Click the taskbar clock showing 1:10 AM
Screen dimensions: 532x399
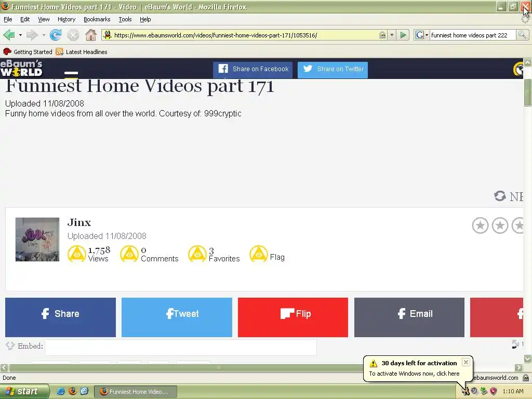point(513,392)
